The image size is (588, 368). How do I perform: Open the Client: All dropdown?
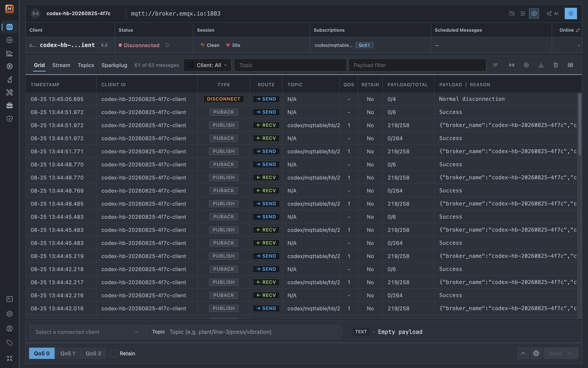click(207, 65)
